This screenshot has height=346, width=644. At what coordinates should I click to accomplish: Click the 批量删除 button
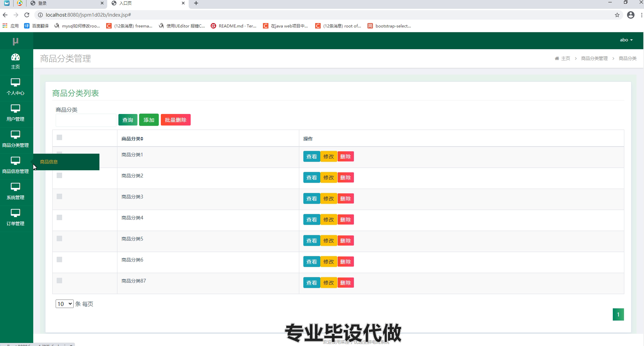(176, 120)
